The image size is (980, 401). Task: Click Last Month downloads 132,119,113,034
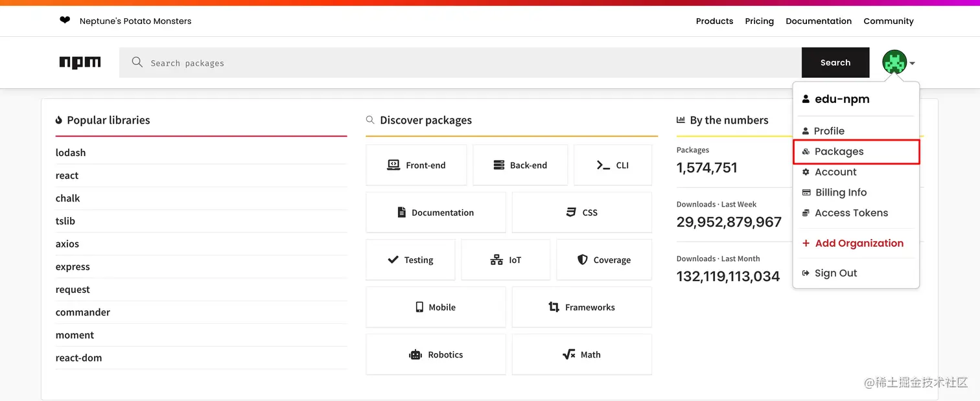pyautogui.click(x=729, y=277)
